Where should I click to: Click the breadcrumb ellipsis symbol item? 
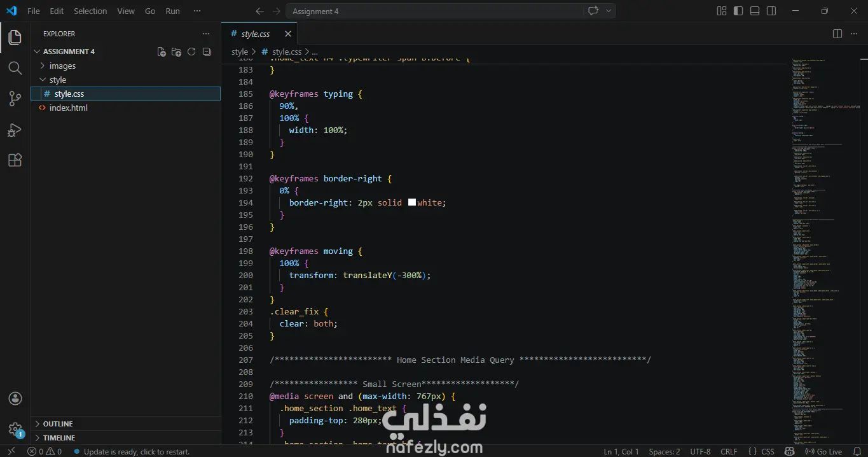click(x=315, y=52)
